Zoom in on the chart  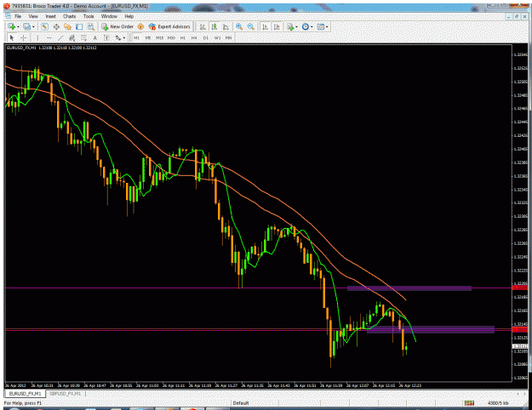click(239, 26)
